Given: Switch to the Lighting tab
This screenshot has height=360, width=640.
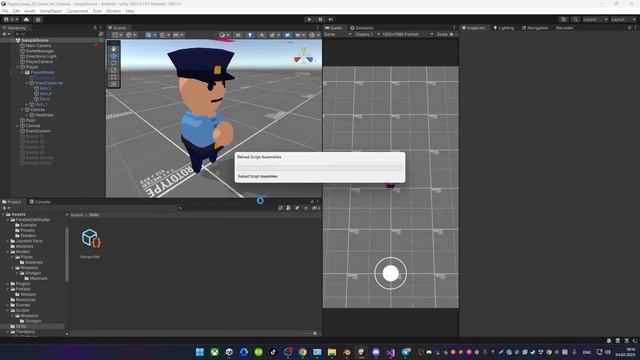Looking at the screenshot, I should click(504, 28).
